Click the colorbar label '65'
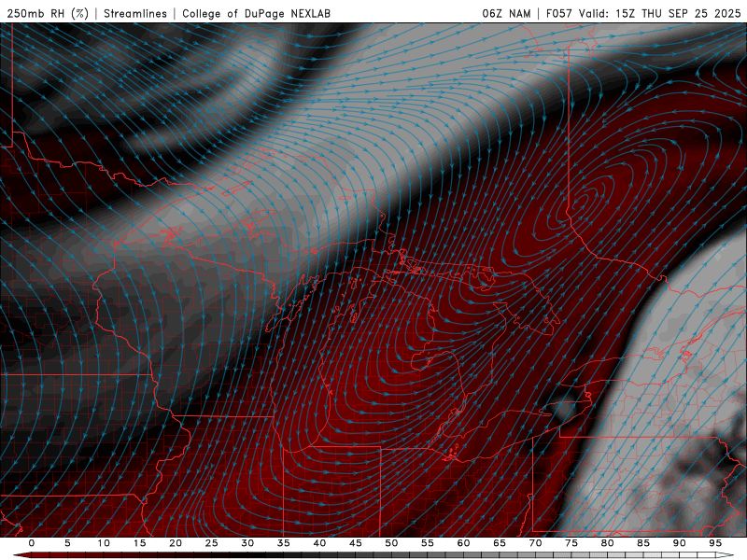Screen dimensions: 747x560 500,543
